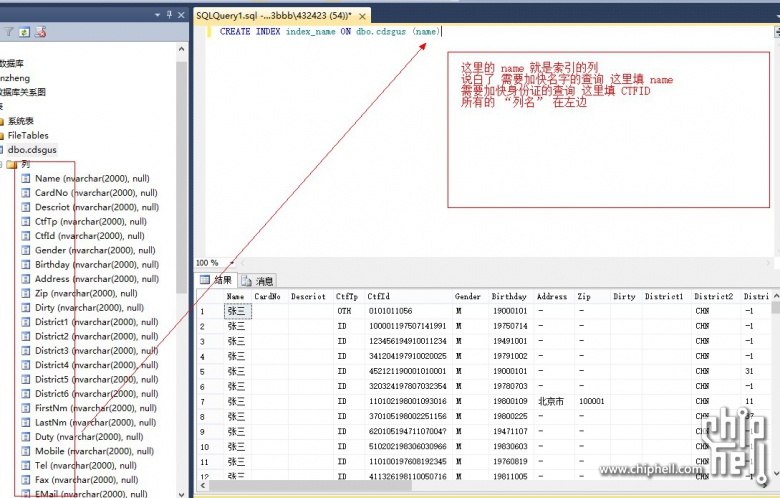
Task: Open the 100 % zoom dropdown
Action: coord(232,263)
